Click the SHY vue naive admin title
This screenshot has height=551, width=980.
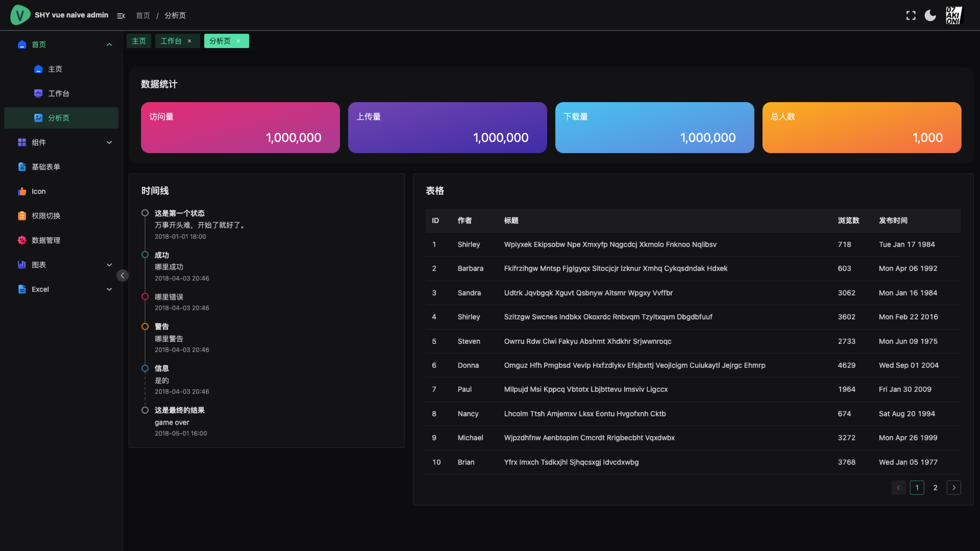coord(71,15)
